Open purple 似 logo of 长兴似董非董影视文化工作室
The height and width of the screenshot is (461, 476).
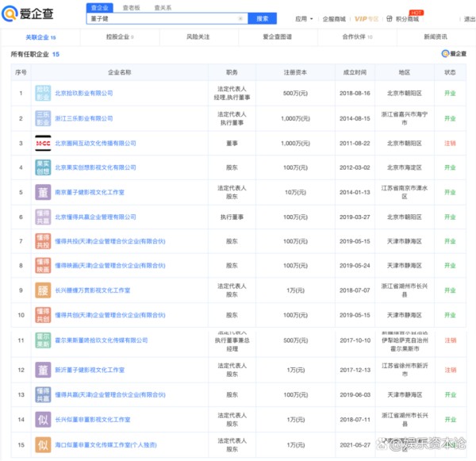coord(43,420)
